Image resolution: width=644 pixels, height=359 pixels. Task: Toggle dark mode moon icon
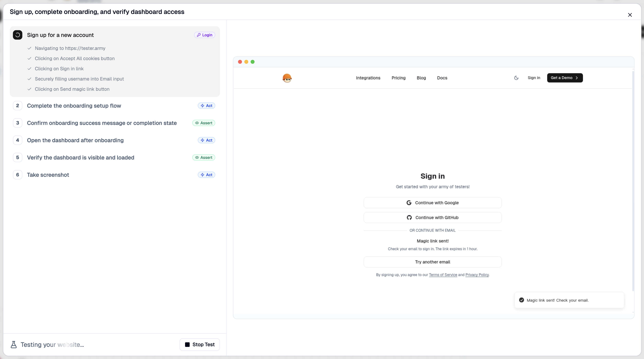point(516,78)
